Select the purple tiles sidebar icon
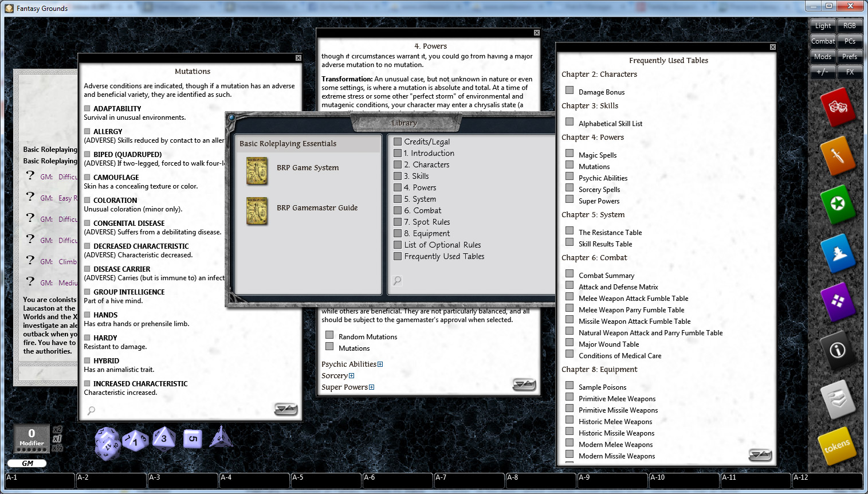The height and width of the screenshot is (494, 868). (x=838, y=303)
